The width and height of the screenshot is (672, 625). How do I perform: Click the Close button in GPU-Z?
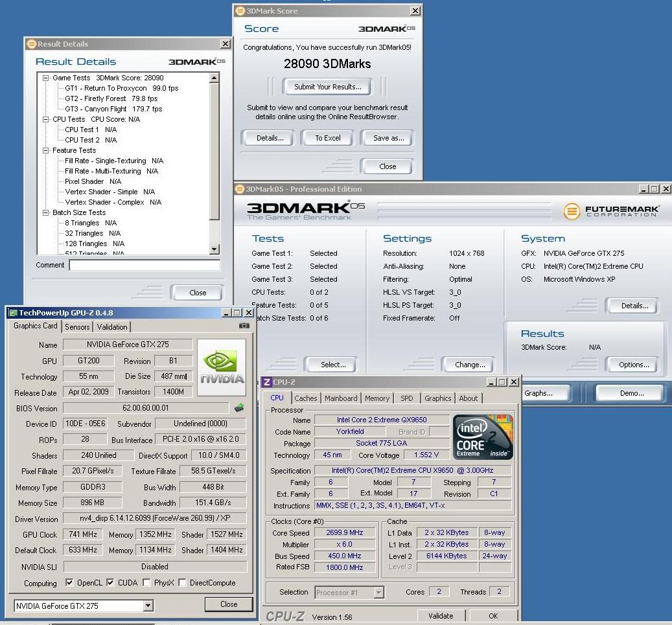coord(229,604)
